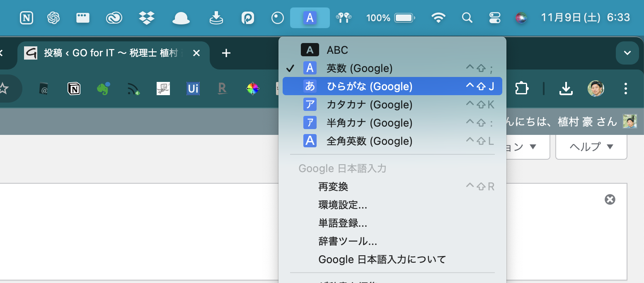Open the Chrome profile avatar
This screenshot has width=644, height=283.
point(596,88)
